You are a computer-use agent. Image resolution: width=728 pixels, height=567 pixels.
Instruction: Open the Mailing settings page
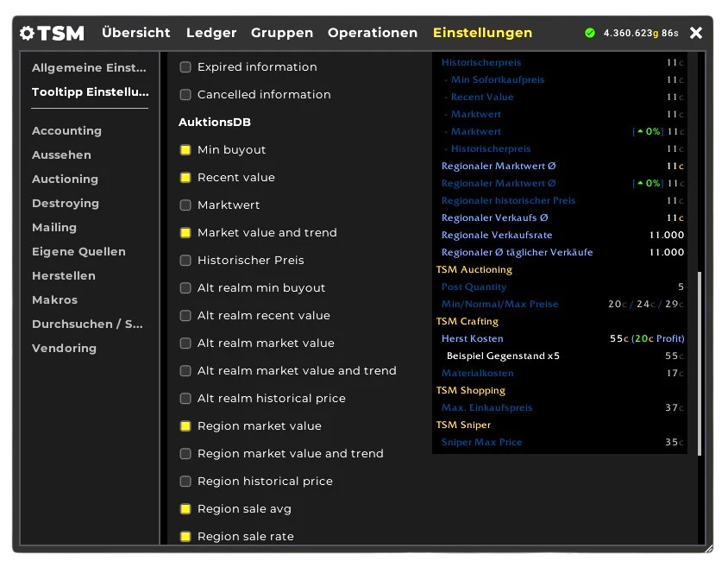54,228
